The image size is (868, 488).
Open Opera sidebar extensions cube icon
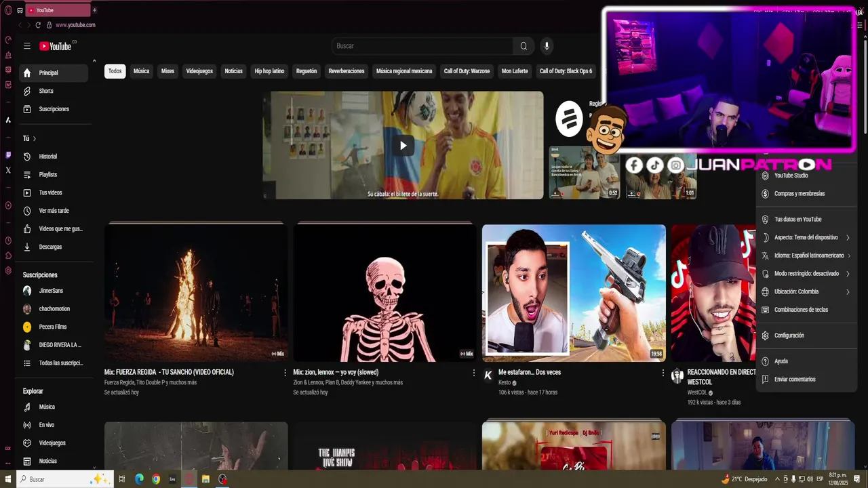pos(8,256)
